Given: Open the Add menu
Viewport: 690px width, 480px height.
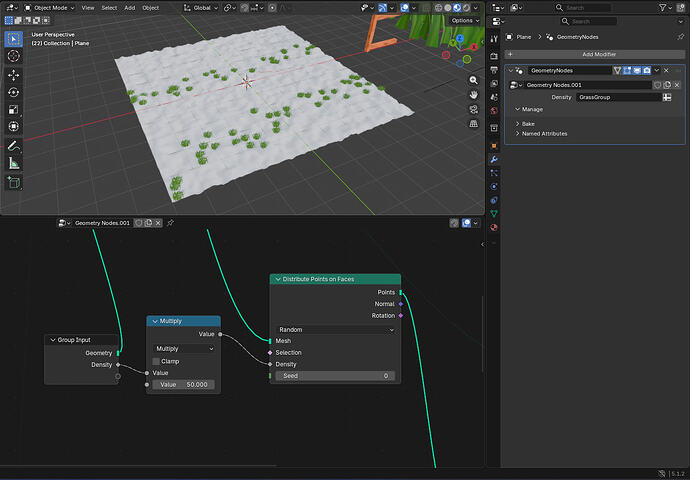Looking at the screenshot, I should tap(129, 8).
